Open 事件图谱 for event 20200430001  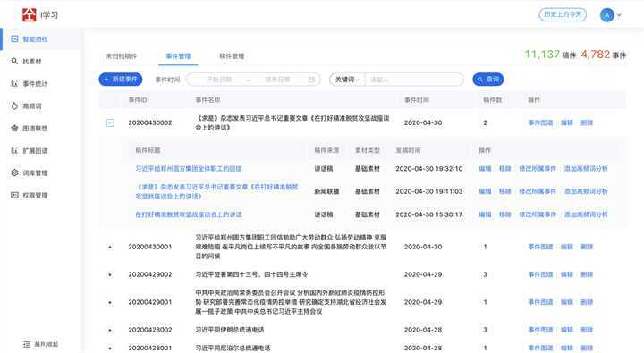tap(540, 247)
